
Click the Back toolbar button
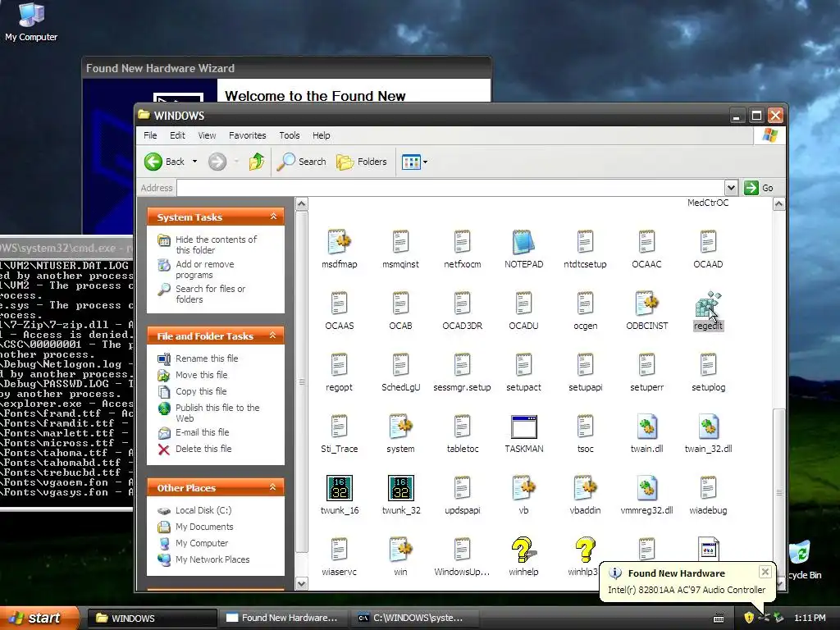point(164,162)
